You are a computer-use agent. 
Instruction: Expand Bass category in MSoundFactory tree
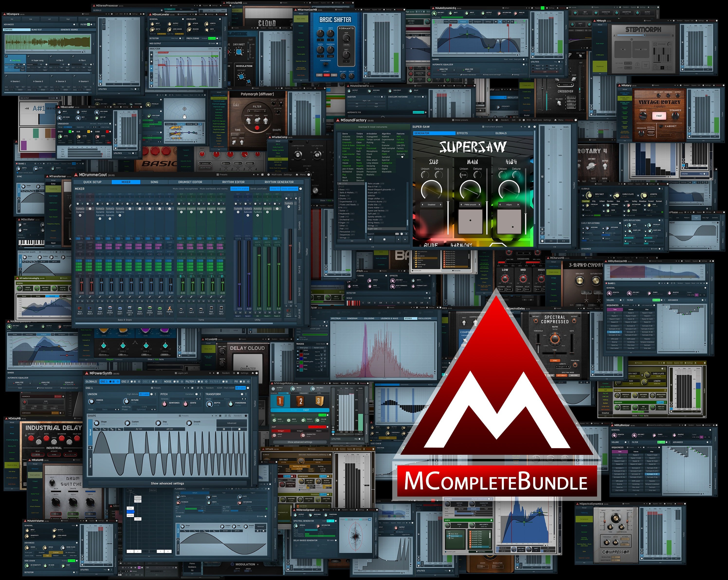(x=339, y=190)
